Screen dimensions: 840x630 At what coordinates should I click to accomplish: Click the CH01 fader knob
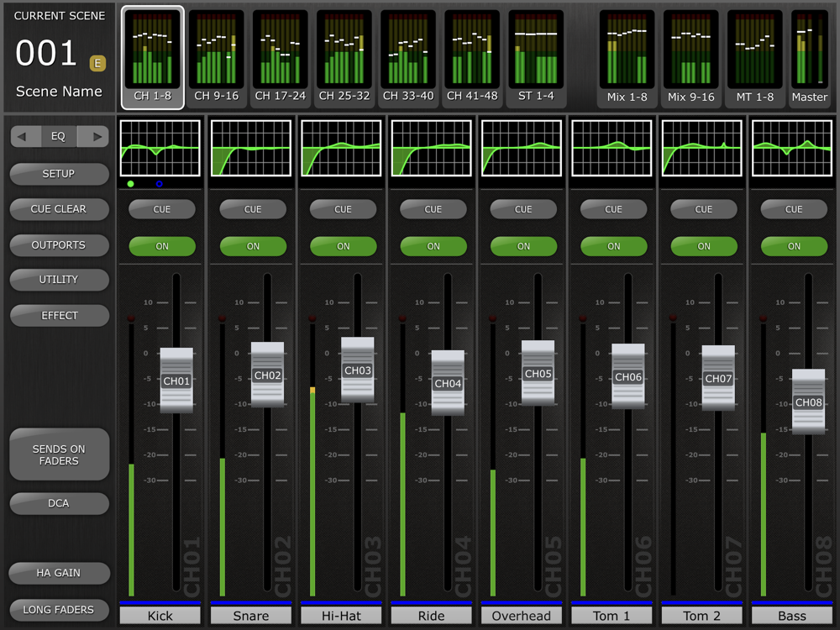(x=176, y=381)
